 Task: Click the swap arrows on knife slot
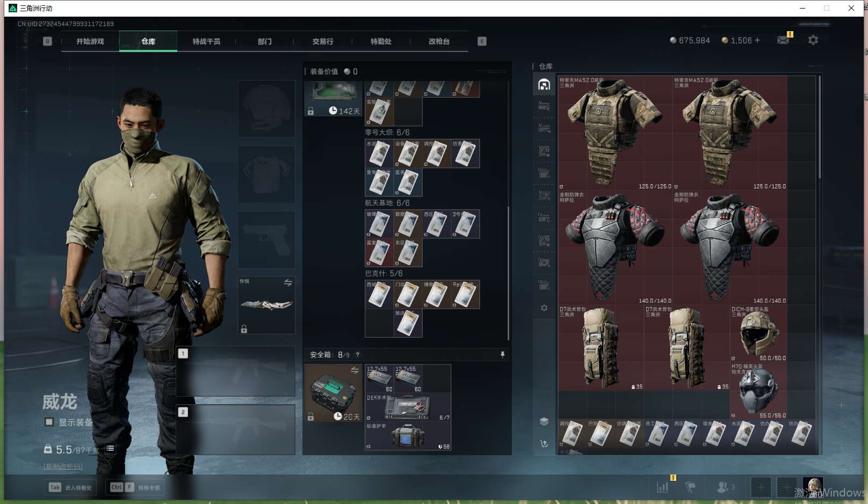coord(288,282)
